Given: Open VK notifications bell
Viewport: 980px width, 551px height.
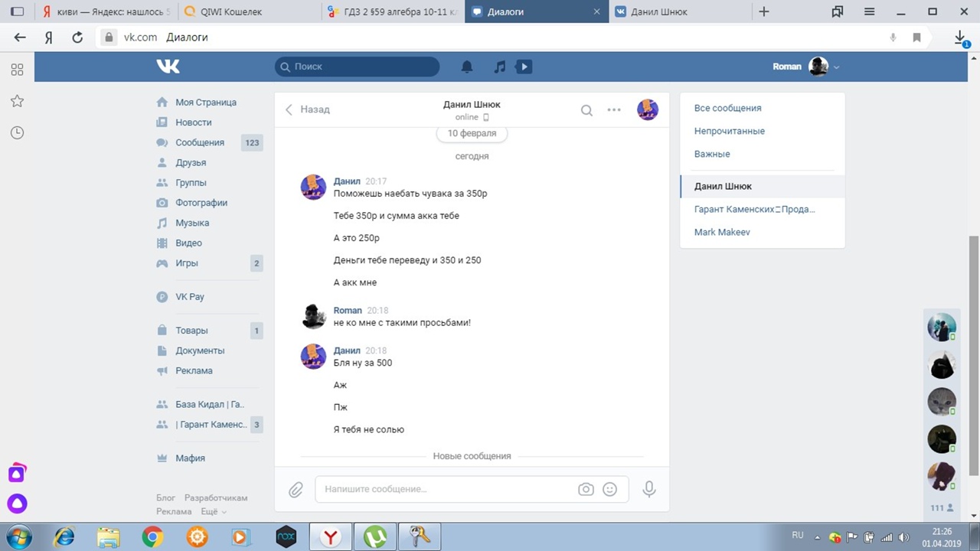Looking at the screenshot, I should pyautogui.click(x=467, y=67).
